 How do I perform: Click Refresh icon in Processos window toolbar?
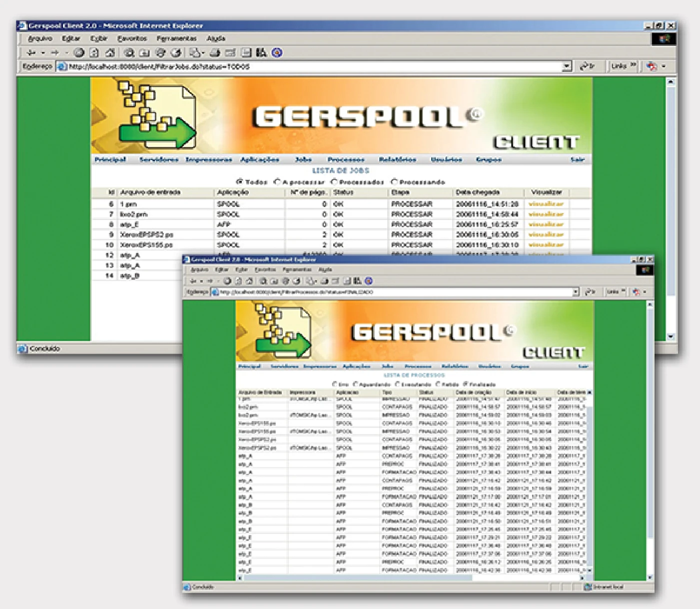(238, 281)
